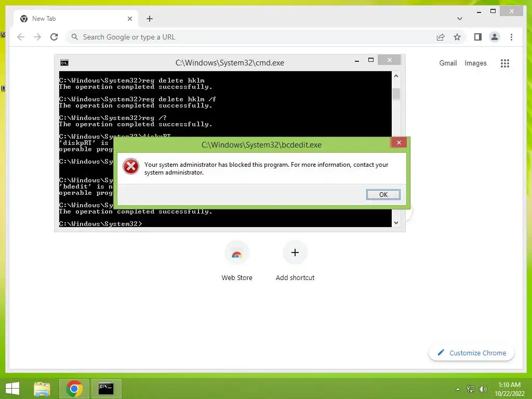Click the Add shortcut tile

coord(295,261)
